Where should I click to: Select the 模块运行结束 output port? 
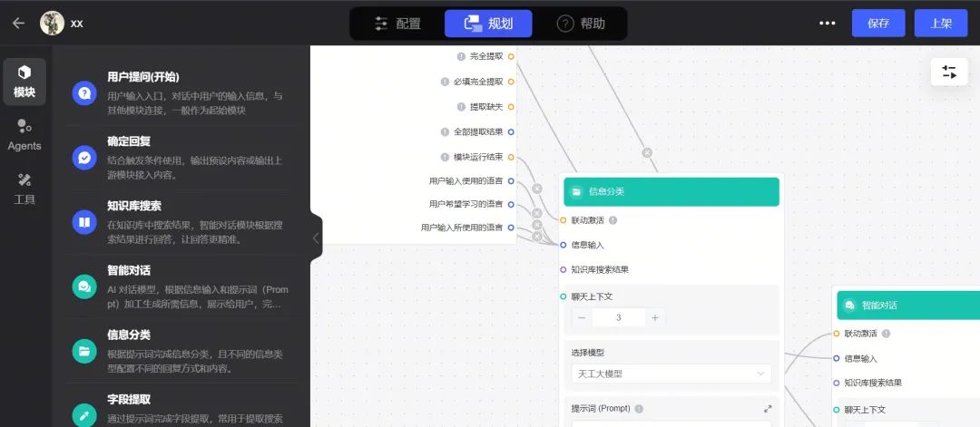click(511, 157)
